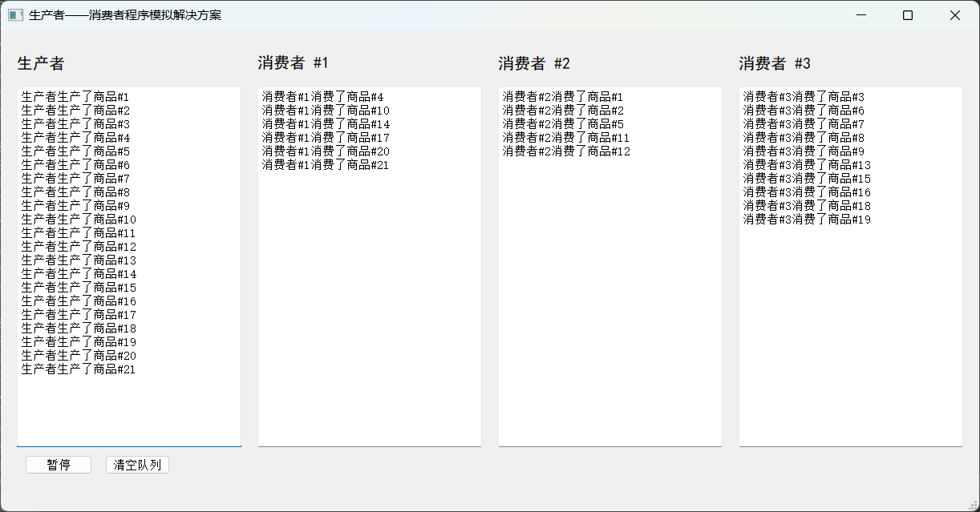This screenshot has width=980, height=512.
Task: Click line 生产者生产了商品#1 in producer log
Action: [75, 97]
